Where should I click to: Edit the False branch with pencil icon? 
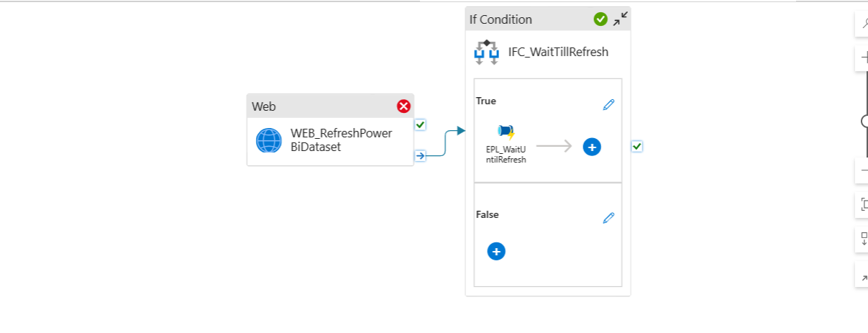(x=608, y=218)
